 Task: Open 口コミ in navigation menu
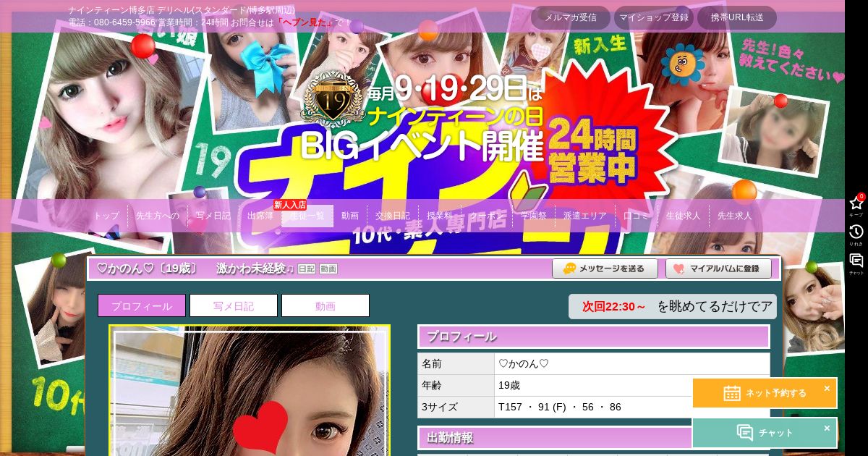pos(637,216)
